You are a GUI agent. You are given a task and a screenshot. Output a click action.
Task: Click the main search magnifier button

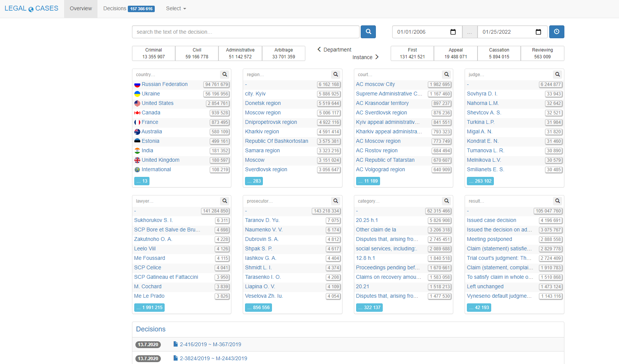coord(368,32)
